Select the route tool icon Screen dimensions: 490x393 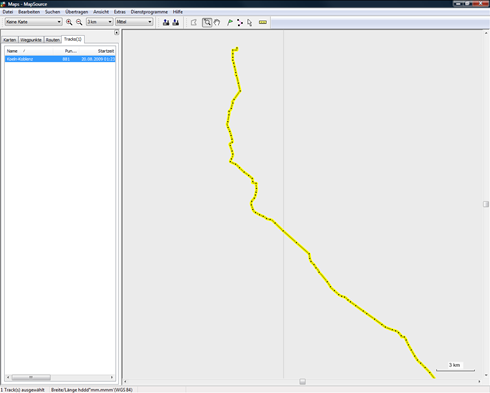click(240, 22)
